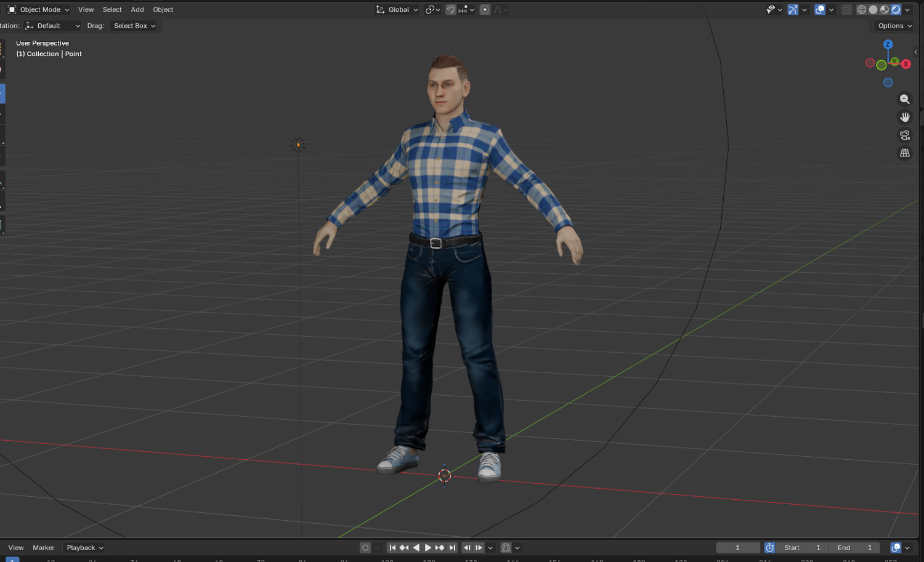Toggle the snap magnet button
Screen dimensions: 924x562
click(x=451, y=9)
